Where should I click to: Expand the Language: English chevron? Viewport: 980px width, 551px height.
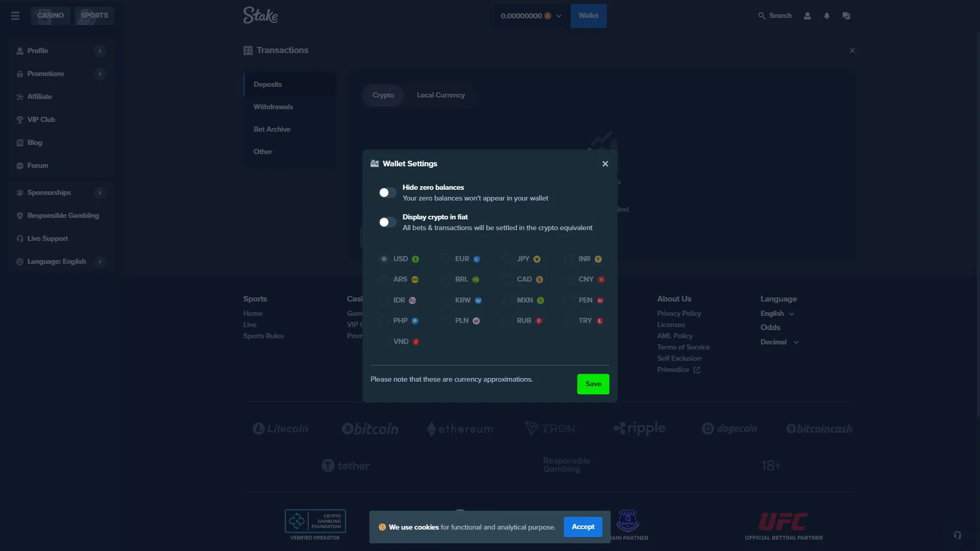(100, 262)
